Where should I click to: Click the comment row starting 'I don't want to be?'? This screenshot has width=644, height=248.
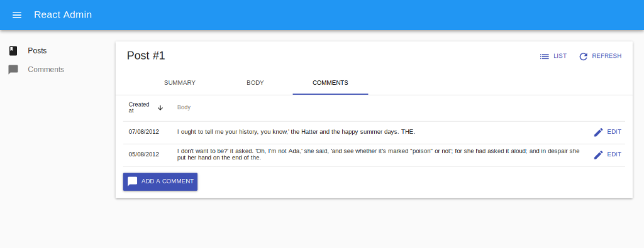tap(374, 154)
